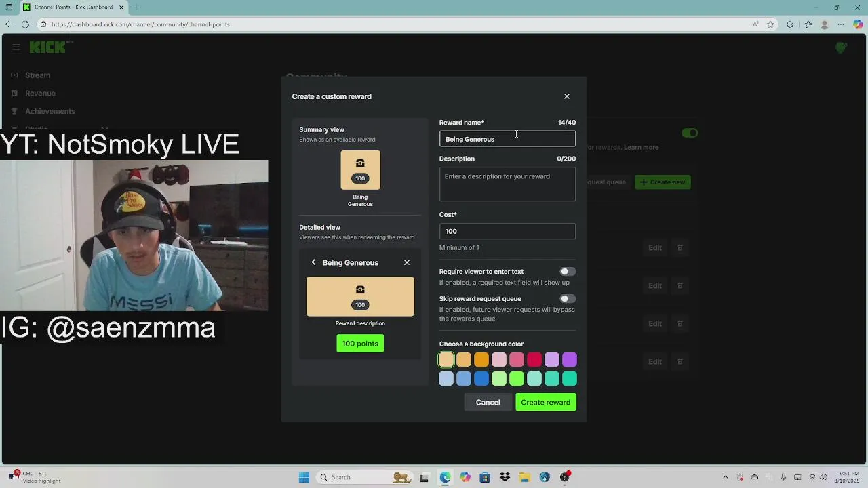Select the Channel Points browser tab
The width and height of the screenshot is (868, 488).
tap(73, 7)
